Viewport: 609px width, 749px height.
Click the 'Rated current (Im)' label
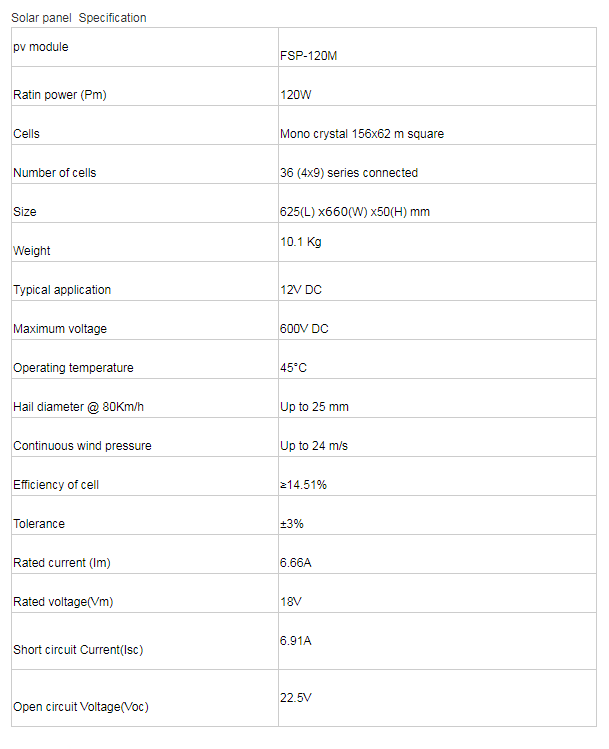(62, 563)
